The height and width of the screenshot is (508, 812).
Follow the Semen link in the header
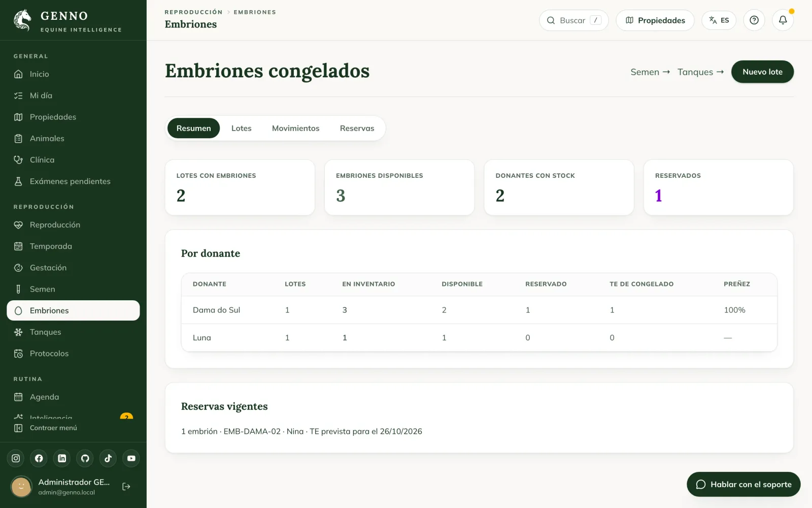coord(650,72)
